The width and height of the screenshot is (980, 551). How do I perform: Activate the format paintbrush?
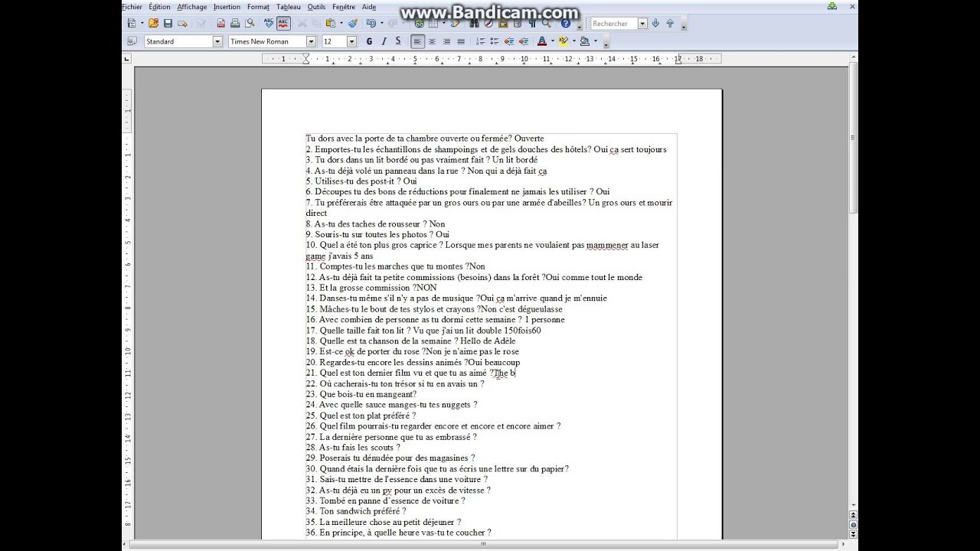(352, 24)
